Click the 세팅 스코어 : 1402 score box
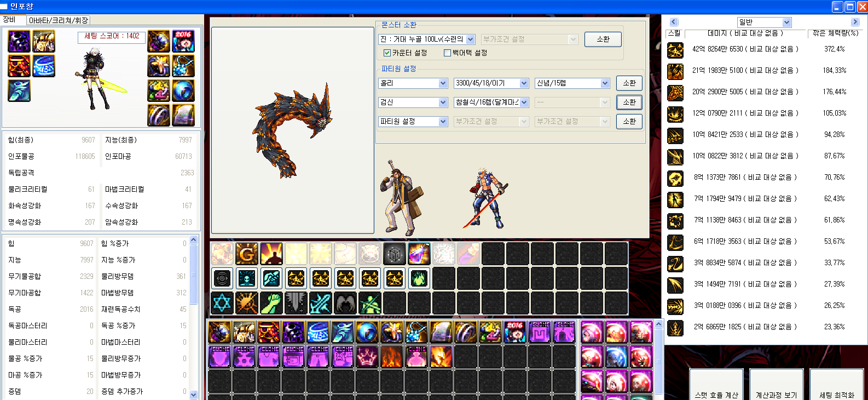This screenshot has height=400, width=868. pyautogui.click(x=112, y=36)
